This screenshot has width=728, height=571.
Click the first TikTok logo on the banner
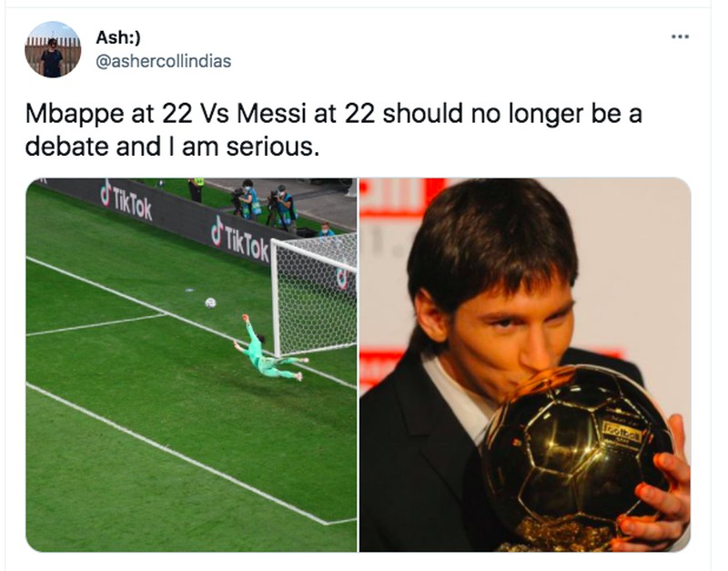tap(126, 199)
